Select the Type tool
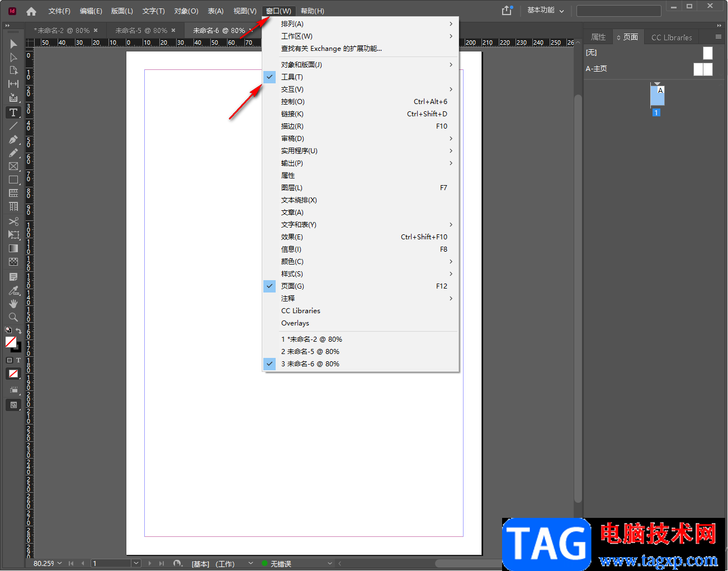Screen dimensions: 728x571 [x=13, y=112]
